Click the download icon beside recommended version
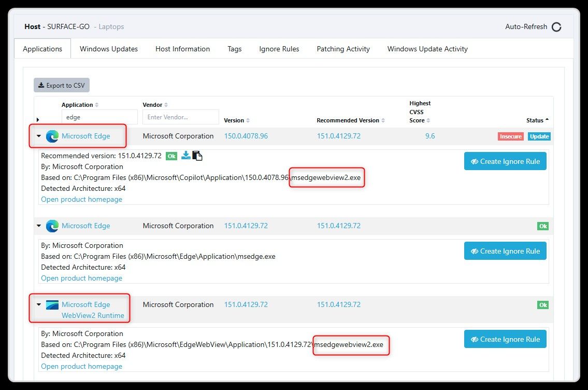This screenshot has width=588, height=390. [185, 156]
